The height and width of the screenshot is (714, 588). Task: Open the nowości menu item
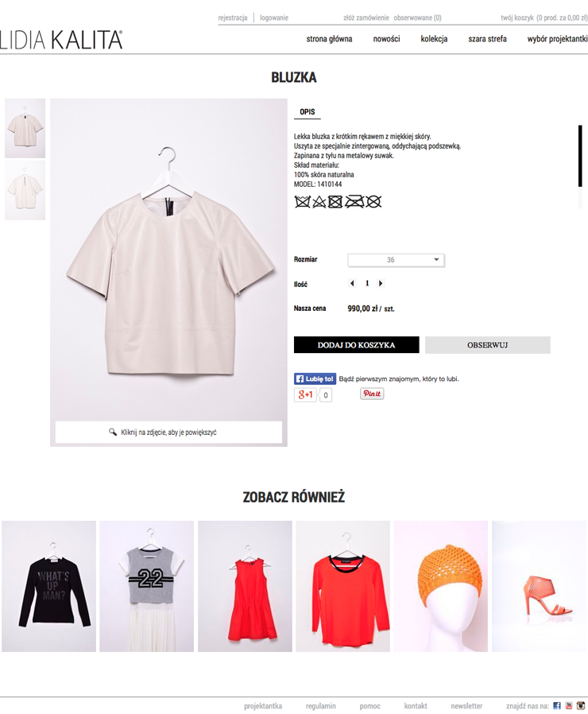coord(386,39)
